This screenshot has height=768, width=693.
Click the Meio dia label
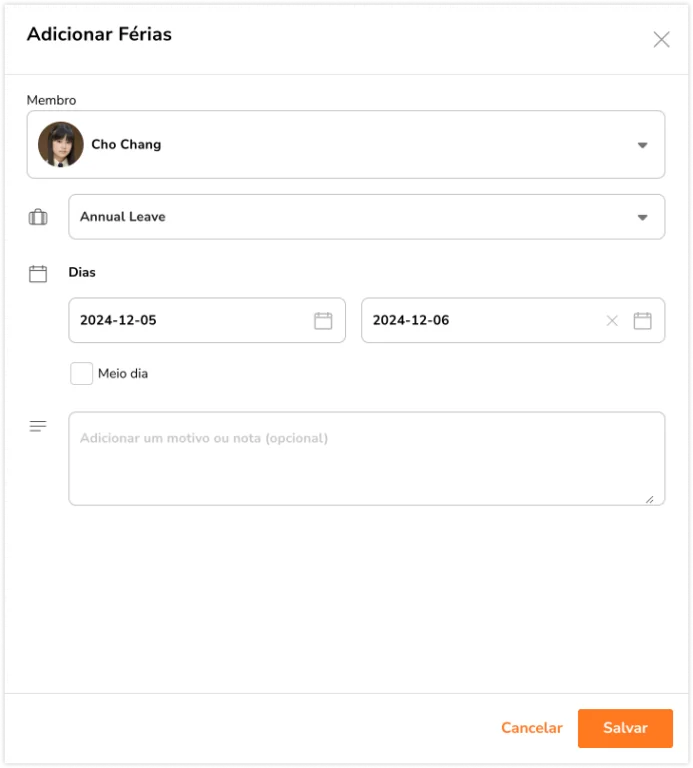pos(123,374)
